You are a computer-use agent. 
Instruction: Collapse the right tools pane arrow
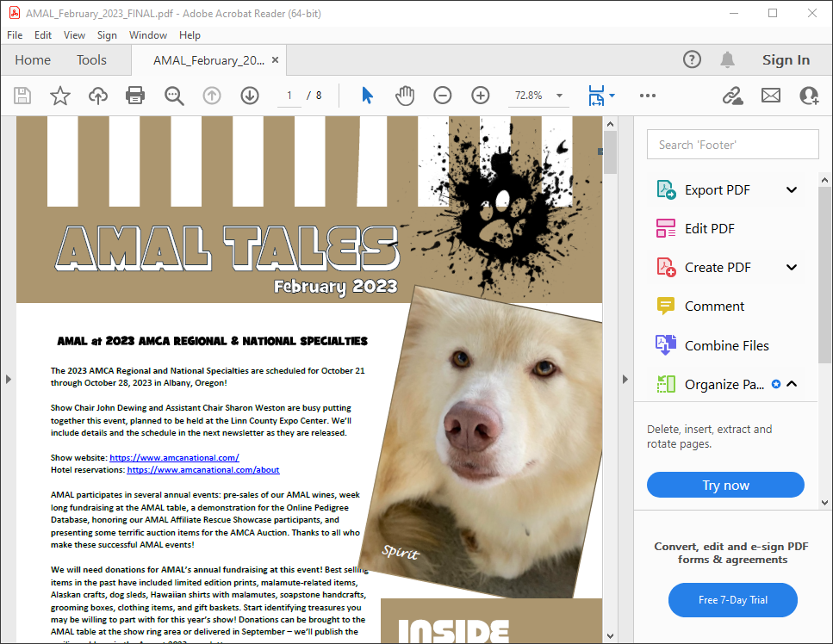coord(625,379)
